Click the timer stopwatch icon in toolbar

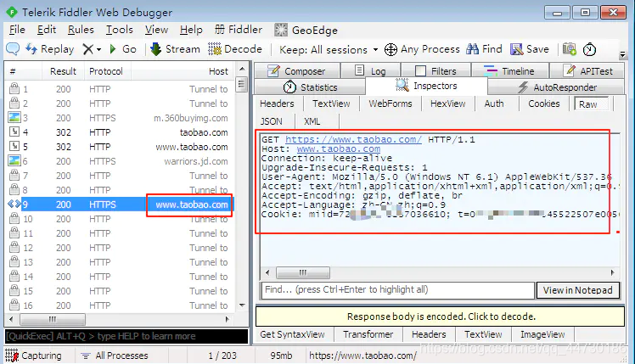tap(589, 49)
